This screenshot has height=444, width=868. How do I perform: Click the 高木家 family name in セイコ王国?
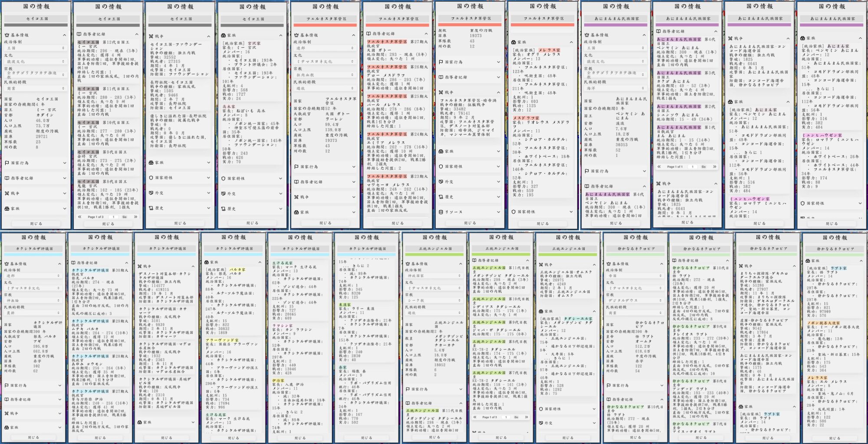coord(229,106)
